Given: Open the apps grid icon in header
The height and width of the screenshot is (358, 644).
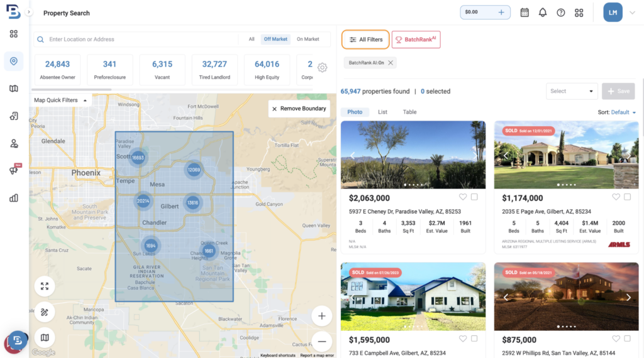Looking at the screenshot, I should click(579, 13).
